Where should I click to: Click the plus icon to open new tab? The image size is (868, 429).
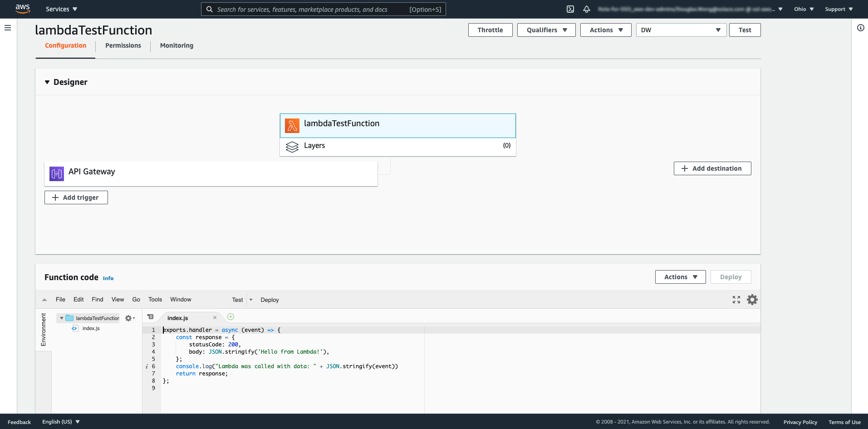(230, 317)
